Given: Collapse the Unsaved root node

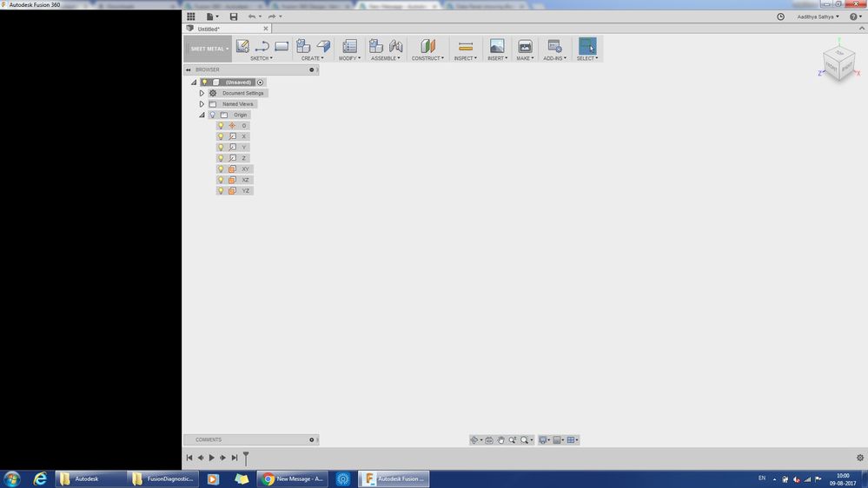Looking at the screenshot, I should tap(194, 82).
